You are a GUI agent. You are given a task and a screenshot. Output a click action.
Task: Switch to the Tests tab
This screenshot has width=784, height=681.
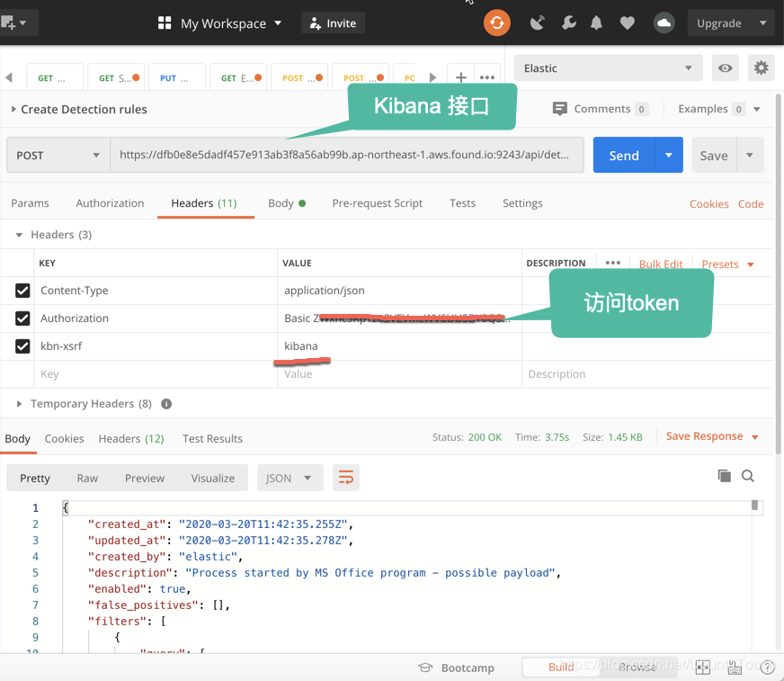pyautogui.click(x=462, y=203)
